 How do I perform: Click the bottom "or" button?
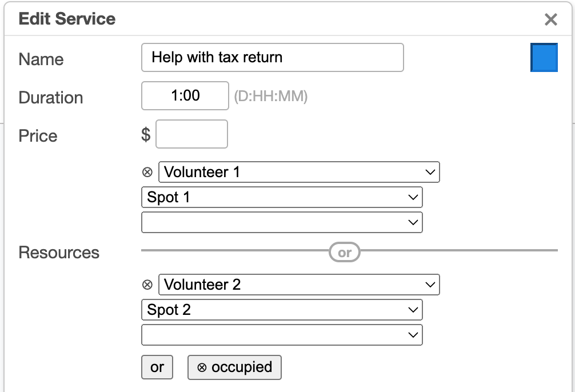157,367
